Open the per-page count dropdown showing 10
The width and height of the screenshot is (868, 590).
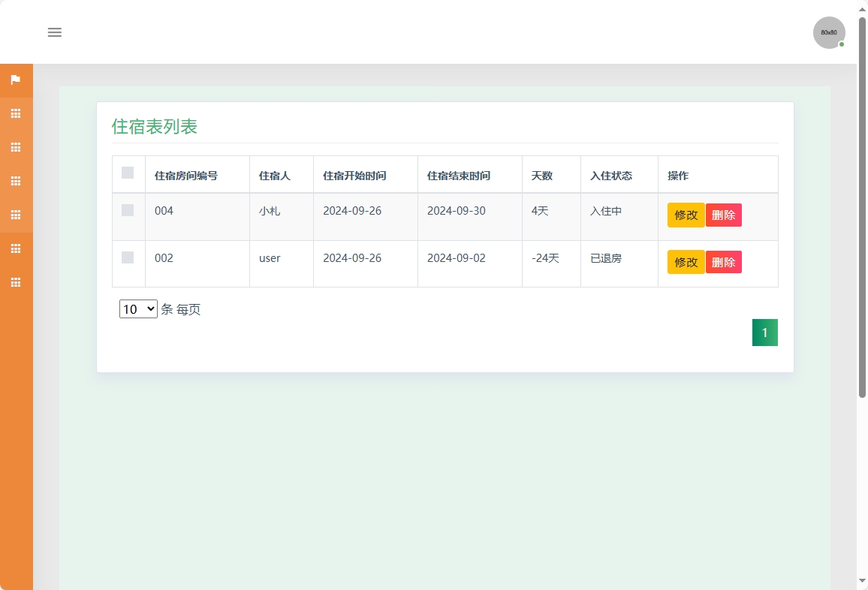pyautogui.click(x=137, y=309)
